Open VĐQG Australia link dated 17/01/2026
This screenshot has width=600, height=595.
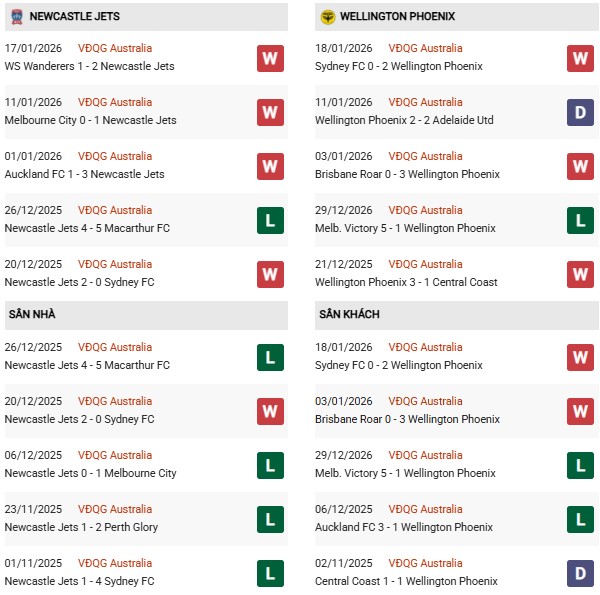pos(118,48)
